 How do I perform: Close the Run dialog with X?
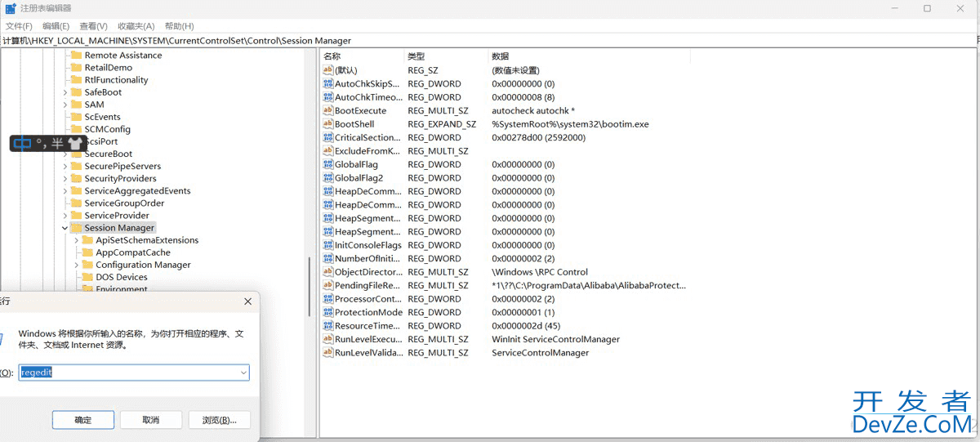248,301
